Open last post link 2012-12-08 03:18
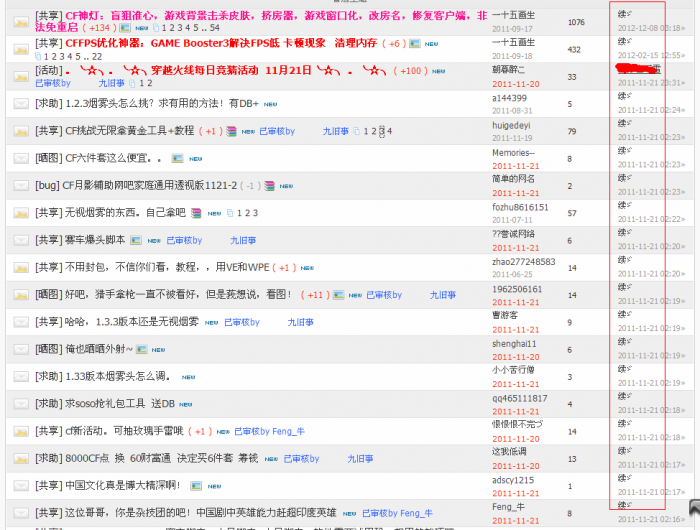Image resolution: width=700 pixels, height=530 pixels. click(651, 28)
